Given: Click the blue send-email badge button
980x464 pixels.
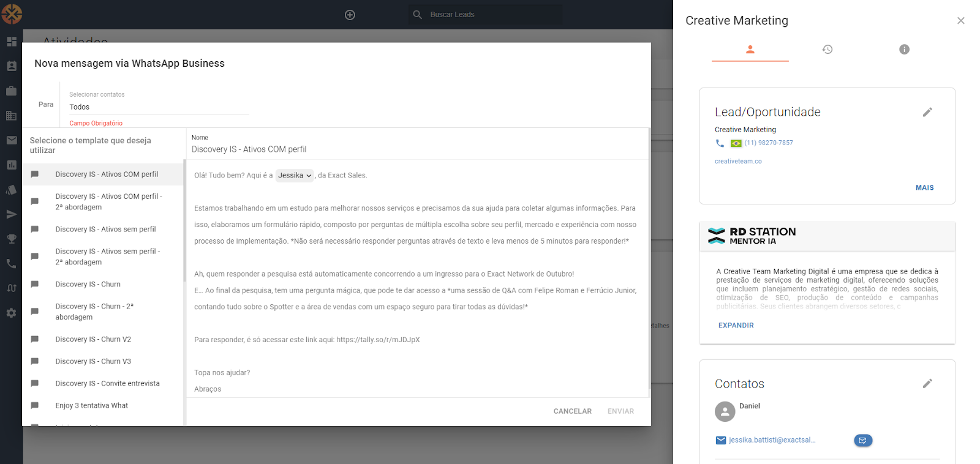Looking at the screenshot, I should click(863, 440).
